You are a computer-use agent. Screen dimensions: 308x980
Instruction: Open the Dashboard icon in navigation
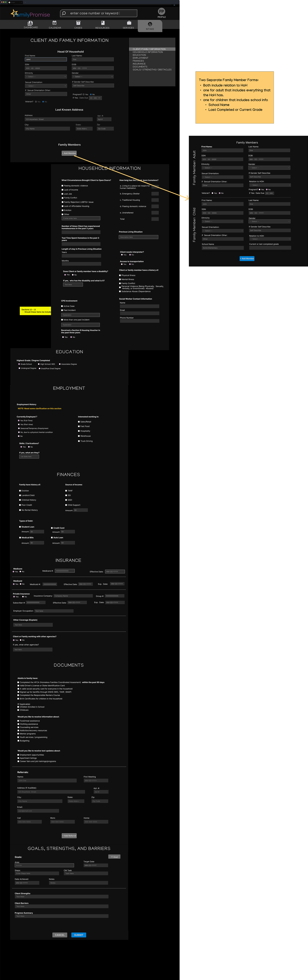(30, 23)
